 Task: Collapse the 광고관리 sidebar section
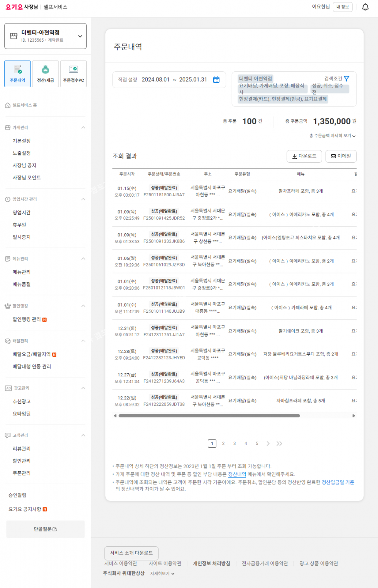[83, 388]
